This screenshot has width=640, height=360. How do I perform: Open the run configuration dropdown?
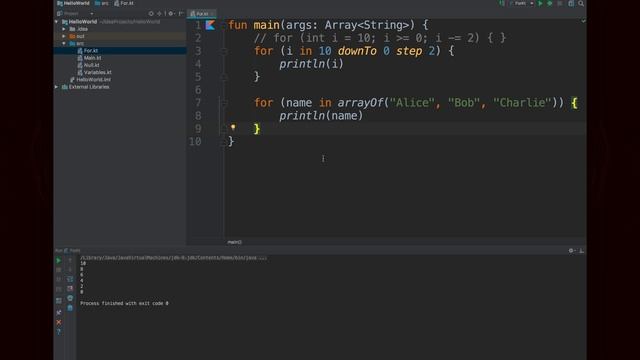pos(522,3)
